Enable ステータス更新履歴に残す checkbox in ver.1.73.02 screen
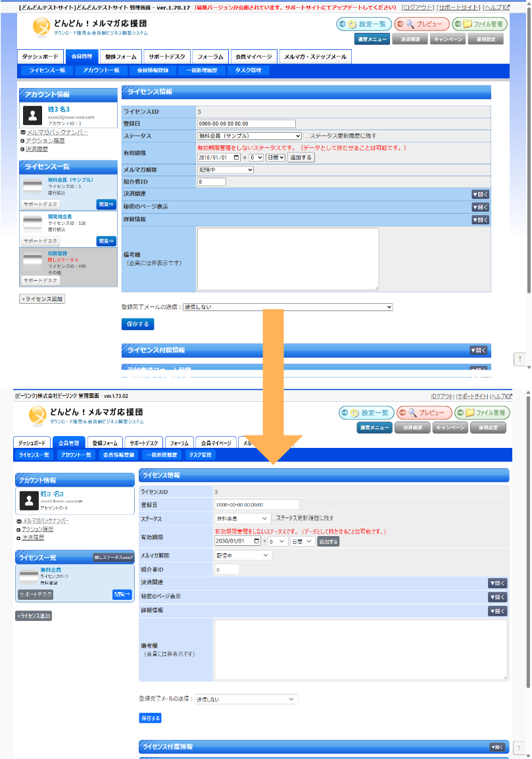532x759 pixels. click(x=274, y=518)
